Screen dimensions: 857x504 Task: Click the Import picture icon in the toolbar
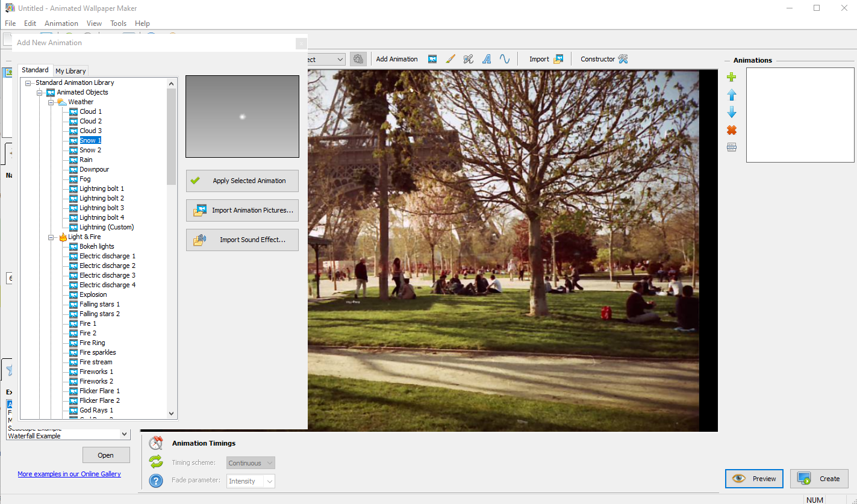pyautogui.click(x=559, y=59)
